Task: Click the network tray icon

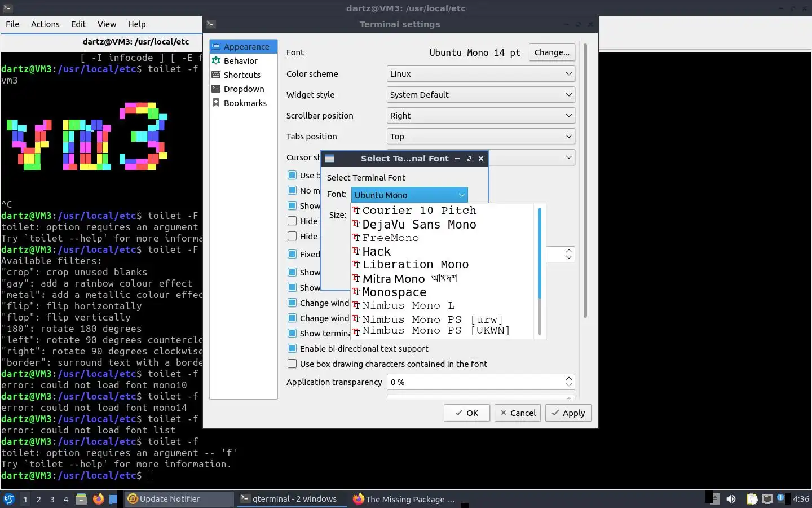Action: pyautogui.click(x=767, y=499)
